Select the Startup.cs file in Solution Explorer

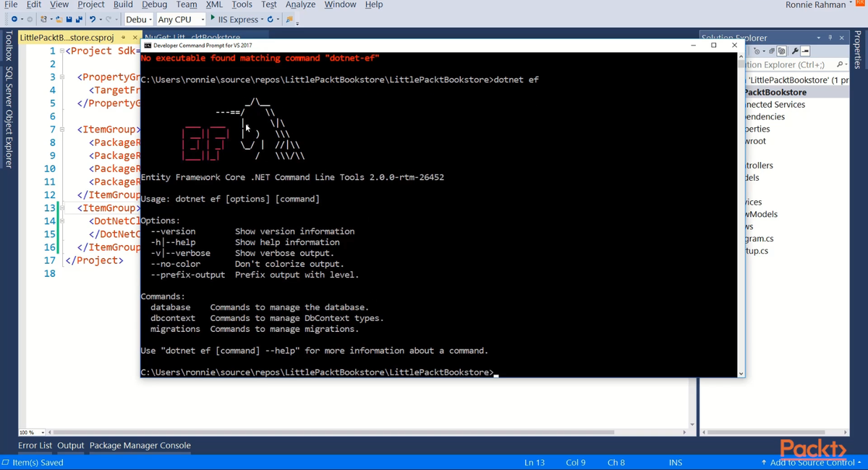pyautogui.click(x=757, y=250)
